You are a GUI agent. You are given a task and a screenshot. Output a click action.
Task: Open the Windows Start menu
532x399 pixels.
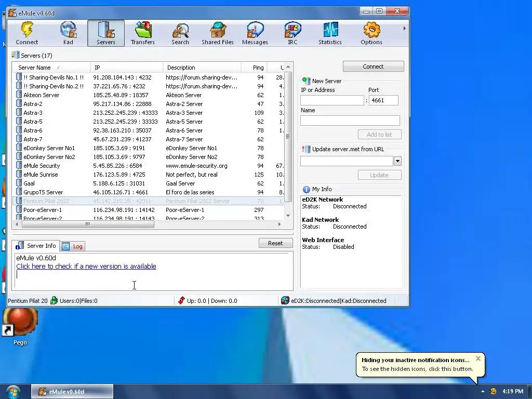pos(12,392)
